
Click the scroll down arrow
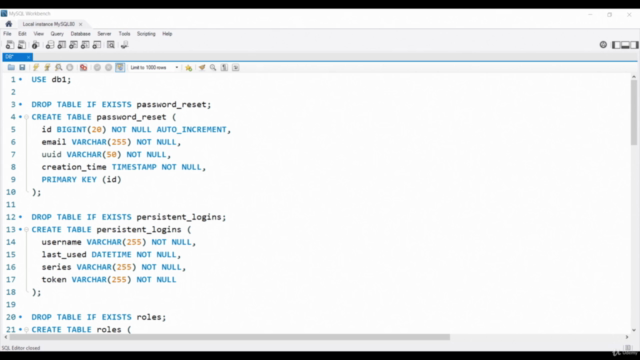(633, 330)
